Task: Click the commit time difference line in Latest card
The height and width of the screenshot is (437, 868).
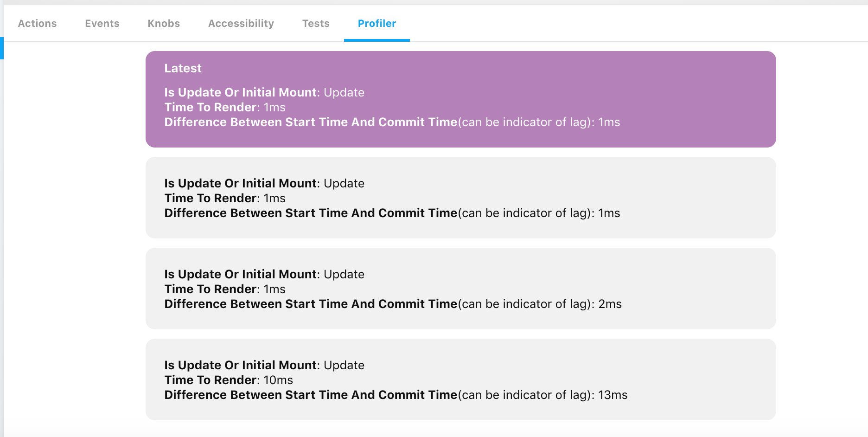Action: click(x=392, y=122)
